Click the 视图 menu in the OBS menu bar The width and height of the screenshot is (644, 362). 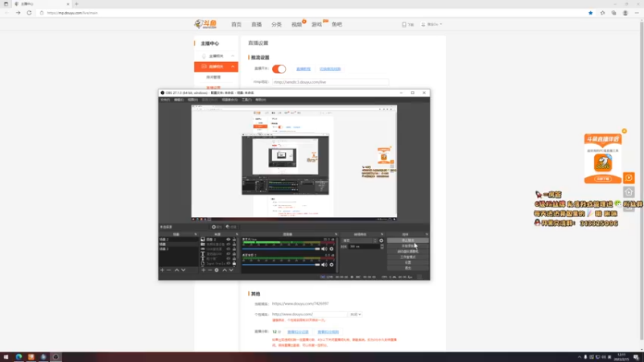(x=192, y=100)
